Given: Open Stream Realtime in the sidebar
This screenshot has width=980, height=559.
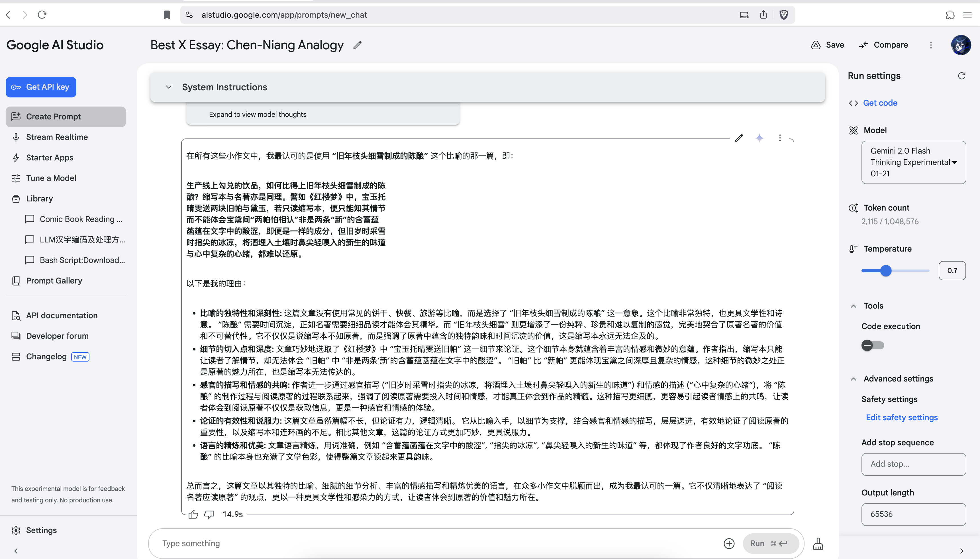Looking at the screenshot, I should point(57,137).
